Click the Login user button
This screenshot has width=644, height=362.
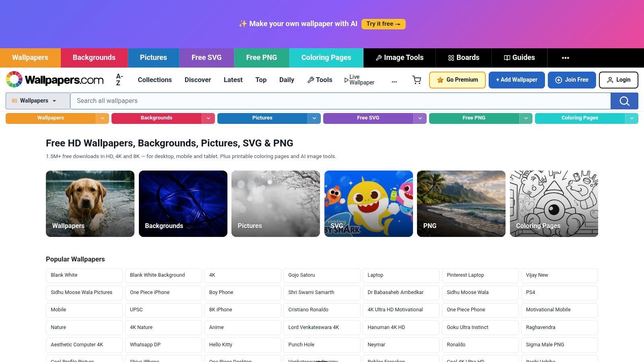pyautogui.click(x=619, y=80)
